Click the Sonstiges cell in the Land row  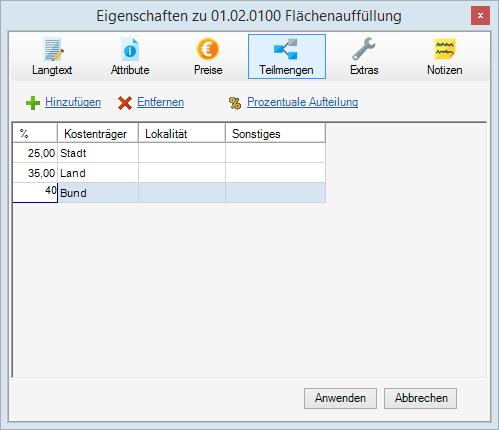tap(275, 173)
